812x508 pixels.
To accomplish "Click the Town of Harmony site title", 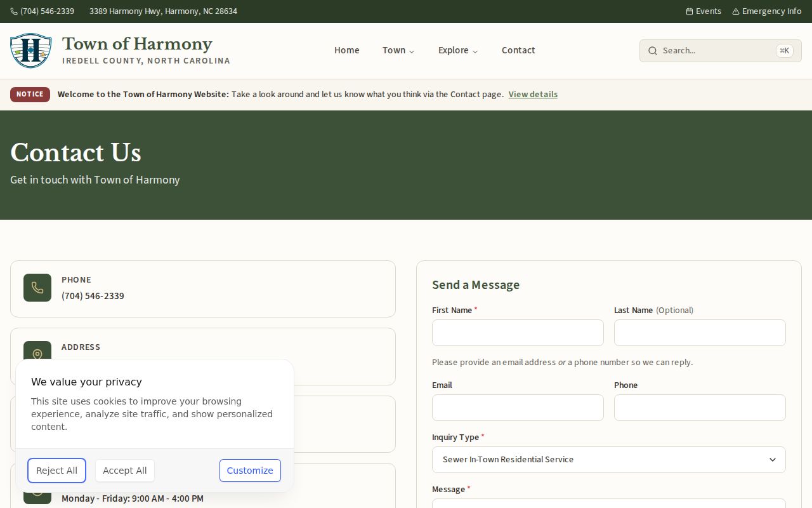I will tap(137, 44).
